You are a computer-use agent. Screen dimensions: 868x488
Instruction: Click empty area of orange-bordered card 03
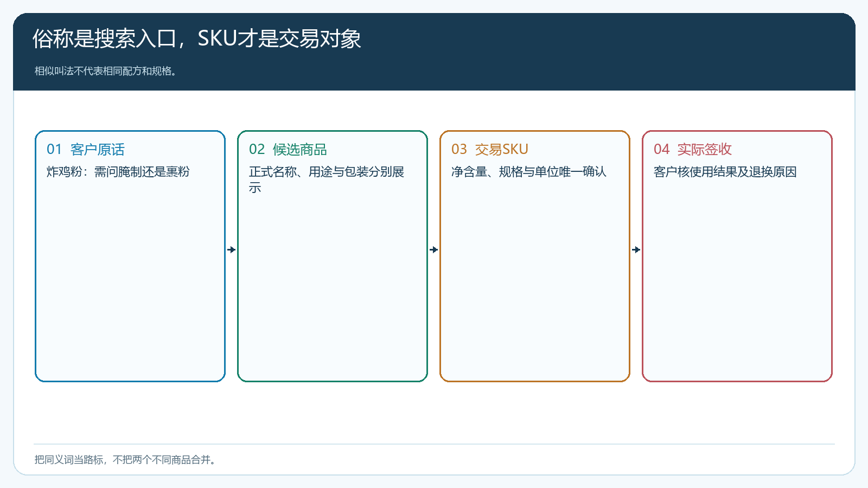point(535,282)
